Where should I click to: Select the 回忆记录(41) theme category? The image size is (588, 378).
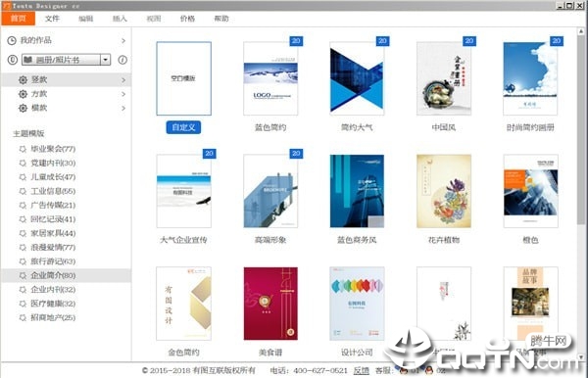(x=53, y=219)
